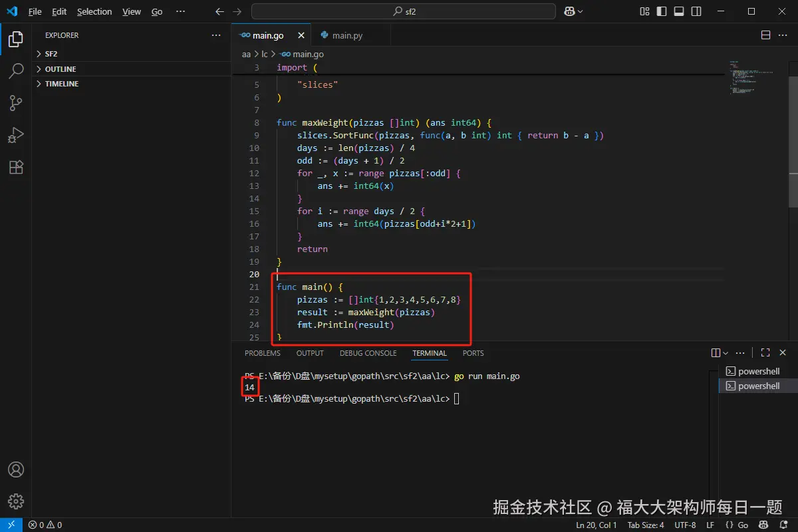Click 'go run main.go' in the terminal

tap(487, 376)
